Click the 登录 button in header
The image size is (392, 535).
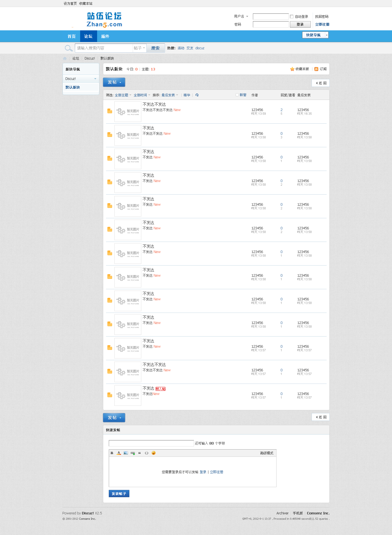coord(300,24)
